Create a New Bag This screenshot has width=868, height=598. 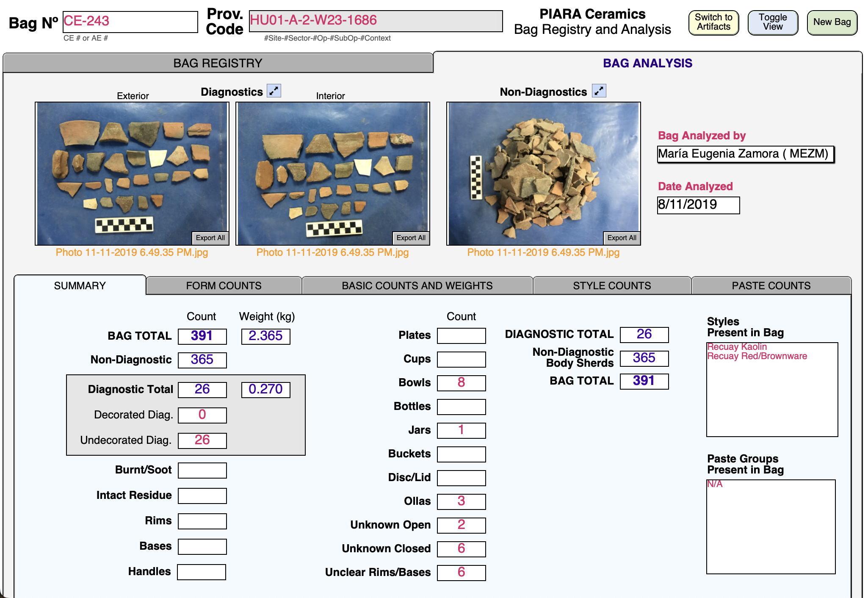[832, 22]
